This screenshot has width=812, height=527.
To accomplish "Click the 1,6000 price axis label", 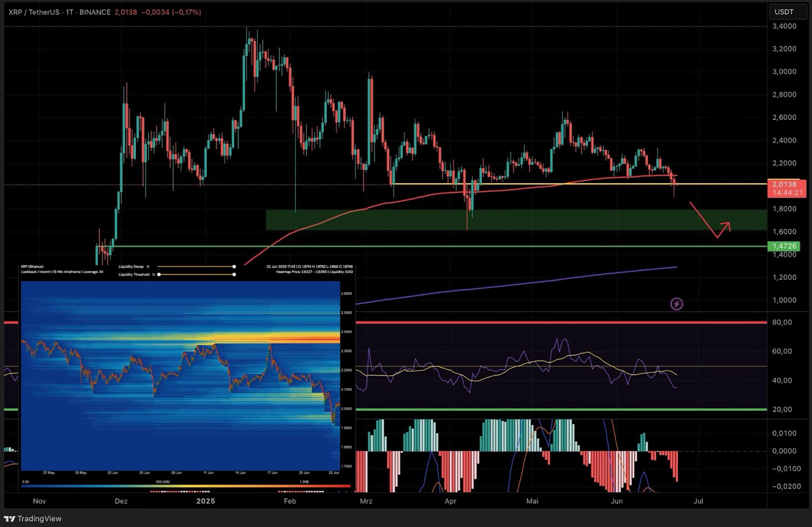I will [784, 232].
